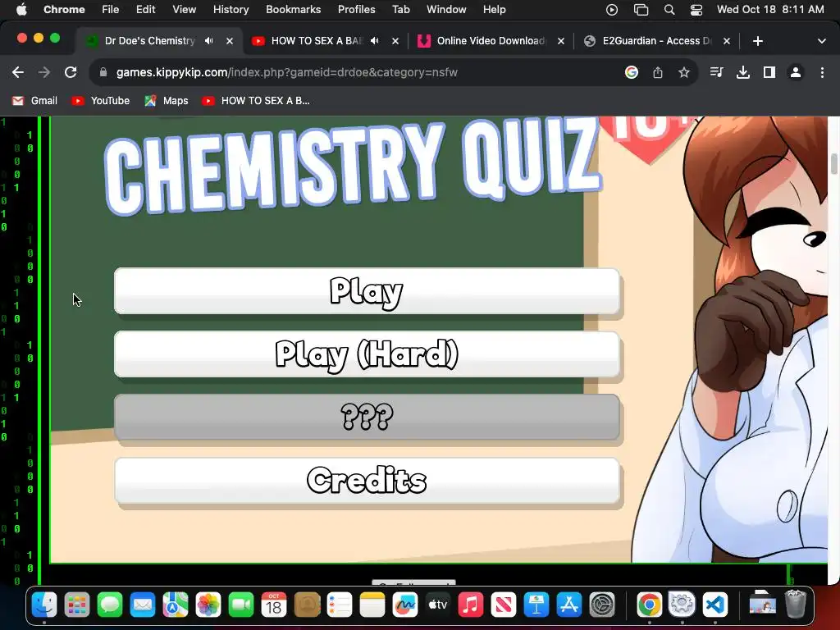The width and height of the screenshot is (840, 630).
Task: Bookmark this page with star icon
Action: pyautogui.click(x=683, y=72)
